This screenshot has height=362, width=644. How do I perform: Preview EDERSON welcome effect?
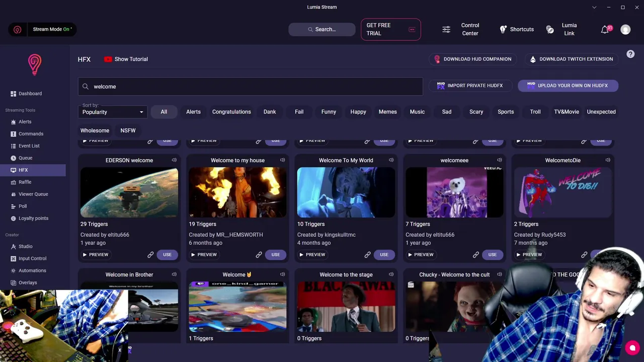point(96,255)
